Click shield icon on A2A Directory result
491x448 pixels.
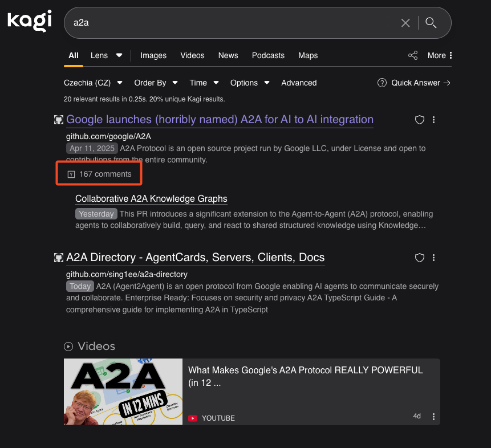pyautogui.click(x=420, y=258)
